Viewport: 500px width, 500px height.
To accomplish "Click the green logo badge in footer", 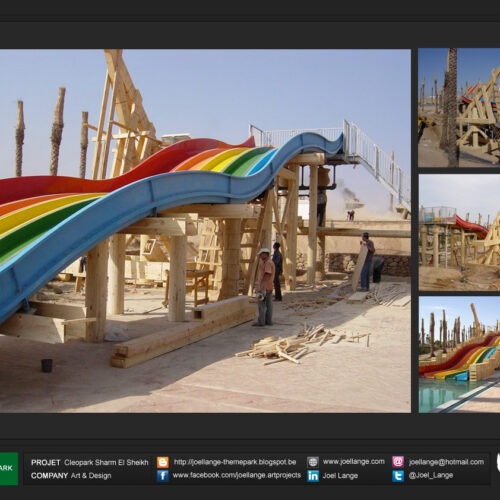I will coord(9,469).
